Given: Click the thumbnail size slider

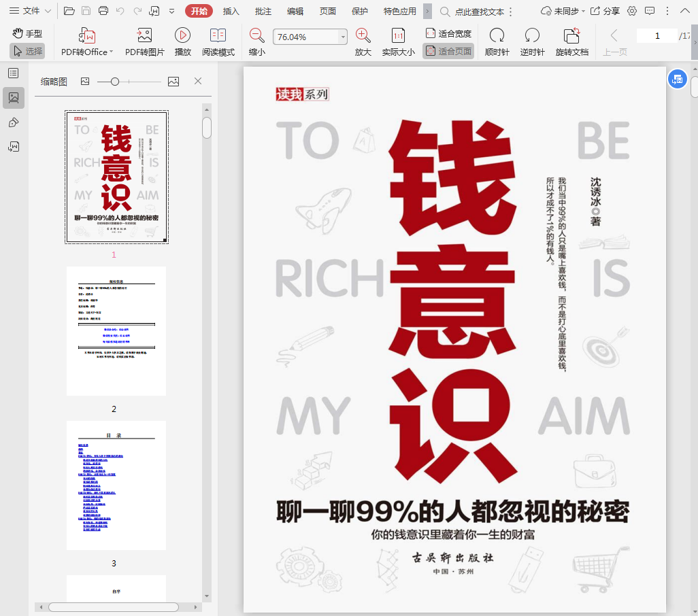Looking at the screenshot, I should 115,82.
